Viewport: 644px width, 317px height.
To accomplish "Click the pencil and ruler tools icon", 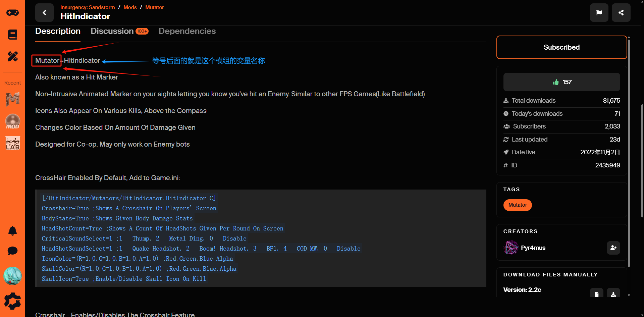I will (12, 56).
